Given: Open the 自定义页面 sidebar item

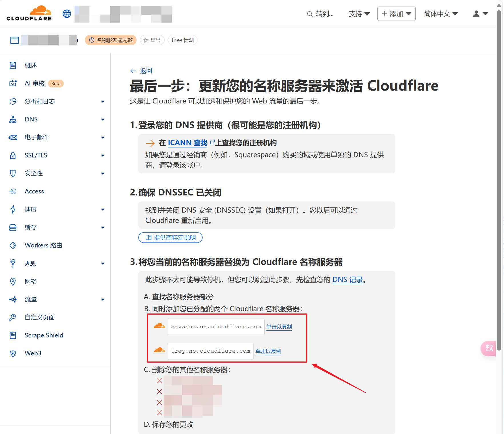Looking at the screenshot, I should 40,317.
